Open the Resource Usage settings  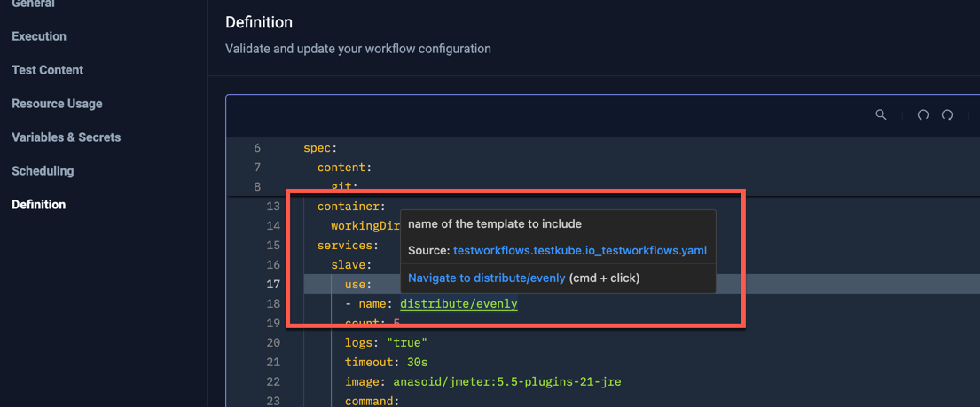(x=57, y=104)
